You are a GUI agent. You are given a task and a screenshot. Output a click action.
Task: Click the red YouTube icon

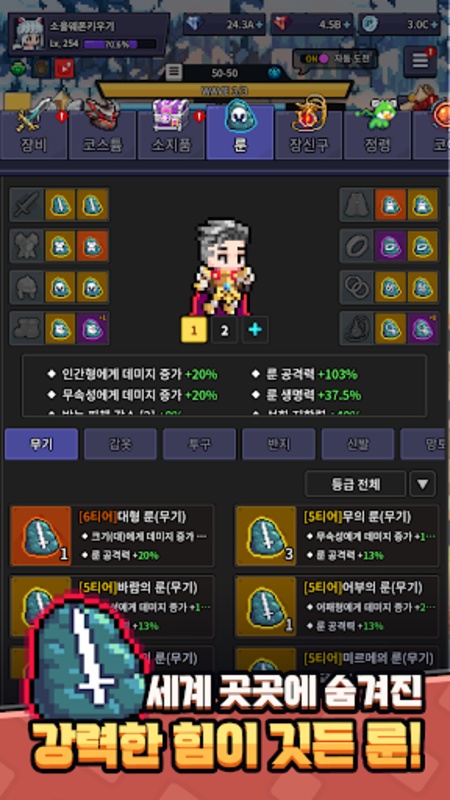tap(64, 68)
